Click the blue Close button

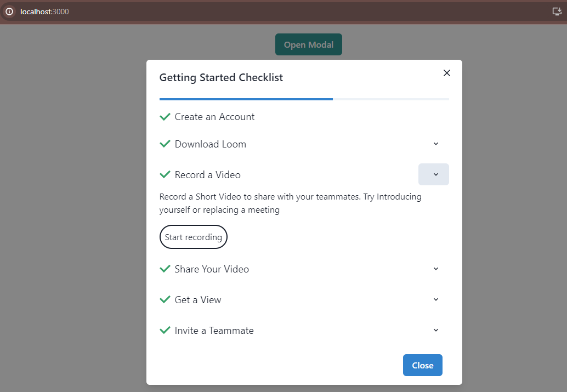(x=422, y=365)
